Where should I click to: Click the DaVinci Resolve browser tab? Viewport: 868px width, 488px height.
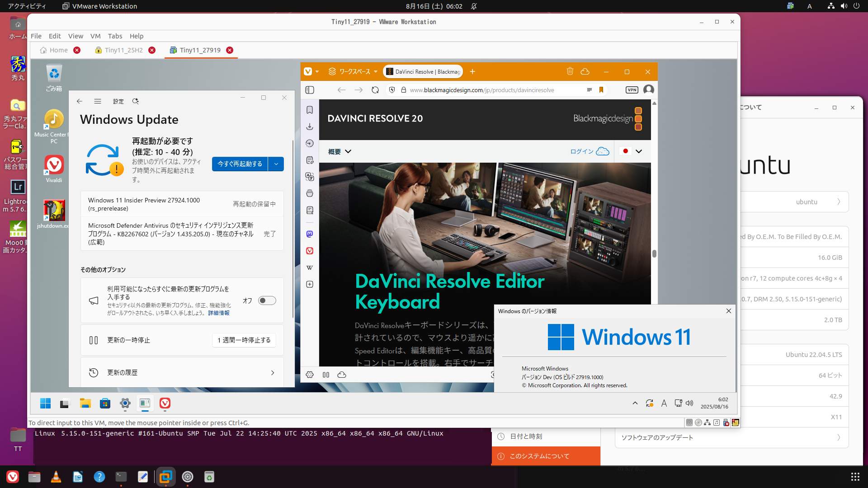[423, 71]
